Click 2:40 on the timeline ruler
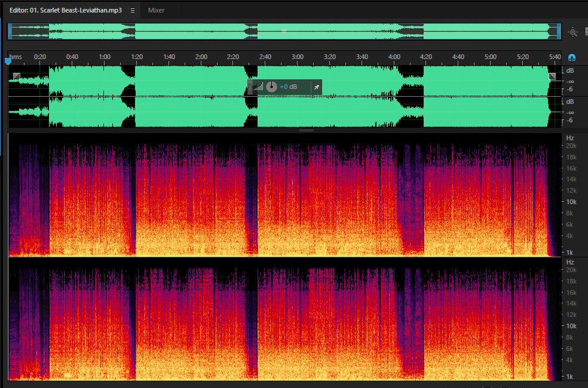 point(265,57)
